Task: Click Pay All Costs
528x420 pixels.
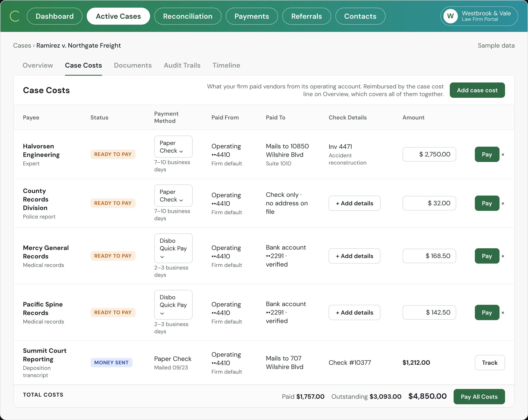Action: tap(479, 397)
